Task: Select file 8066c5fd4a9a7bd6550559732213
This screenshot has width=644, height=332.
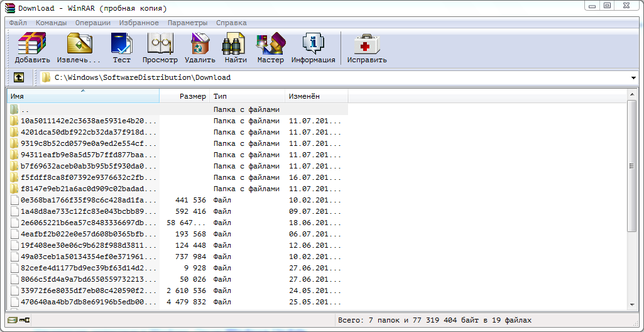Action: (89, 279)
